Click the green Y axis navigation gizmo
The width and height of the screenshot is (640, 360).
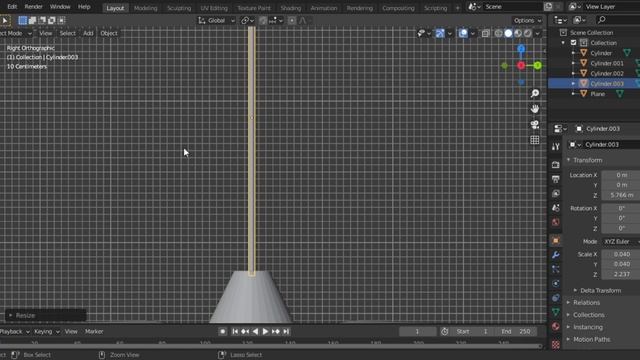538,65
